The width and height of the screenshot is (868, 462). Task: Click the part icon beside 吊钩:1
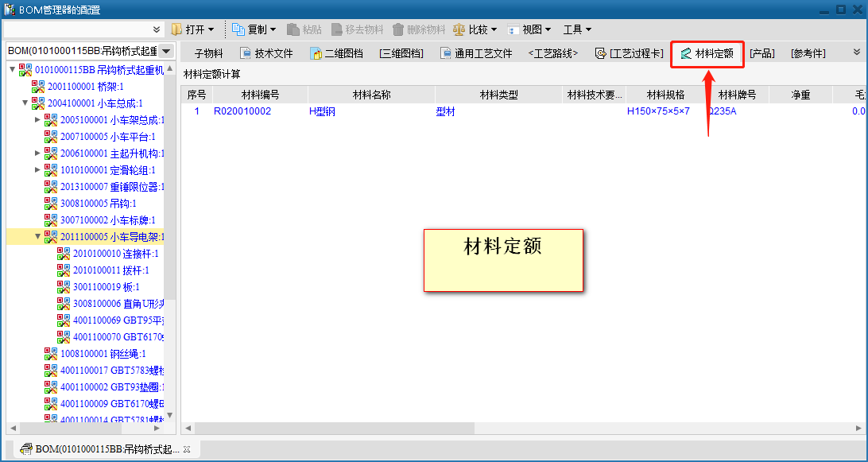pos(51,204)
